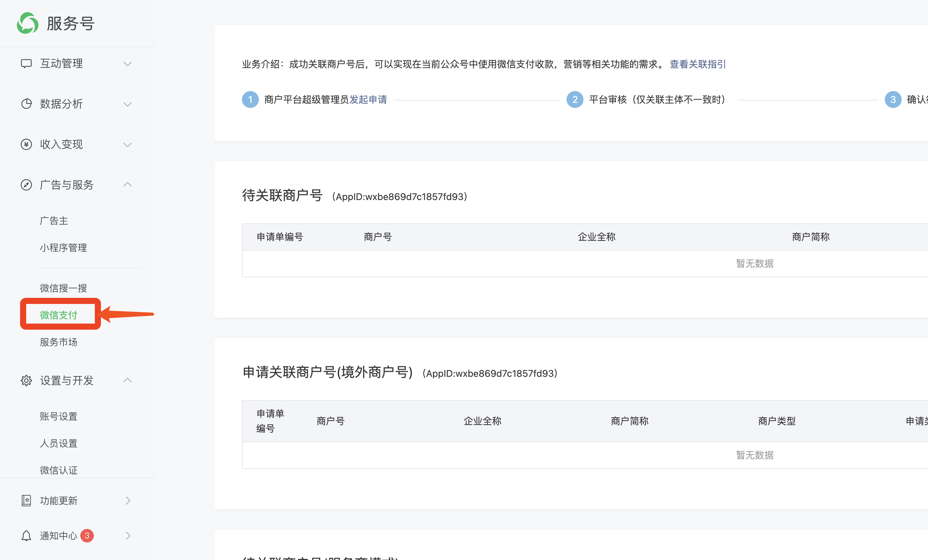Click the 发起申请 link in step 1
The width and height of the screenshot is (928, 560).
point(368,100)
